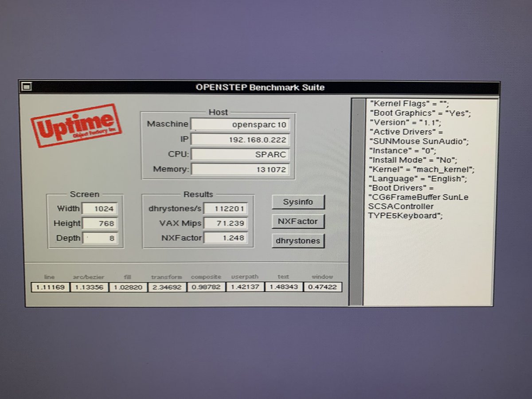532x399 pixels.
Task: Click the "Kernel Flags" line in sysinfo
Action: tap(410, 104)
